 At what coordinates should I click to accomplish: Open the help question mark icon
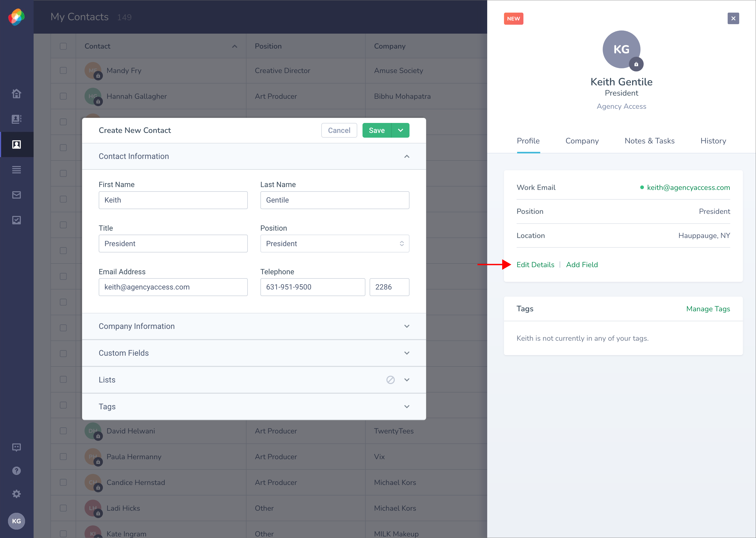click(x=17, y=471)
